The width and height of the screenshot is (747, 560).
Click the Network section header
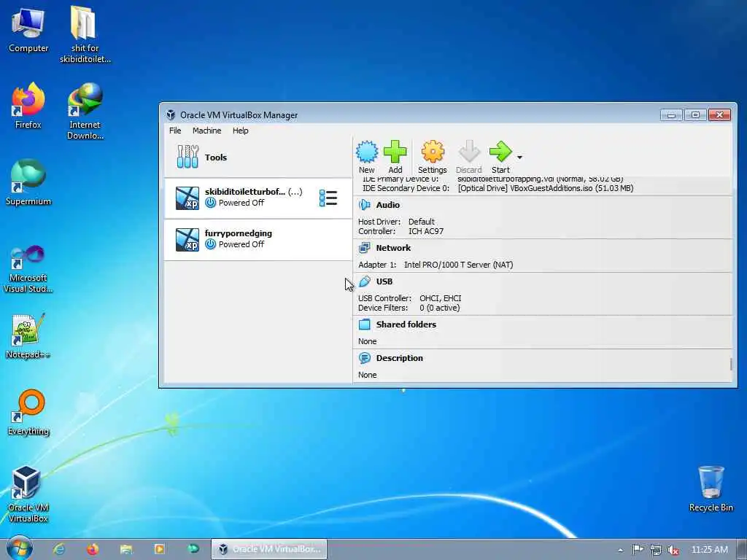[x=393, y=248]
